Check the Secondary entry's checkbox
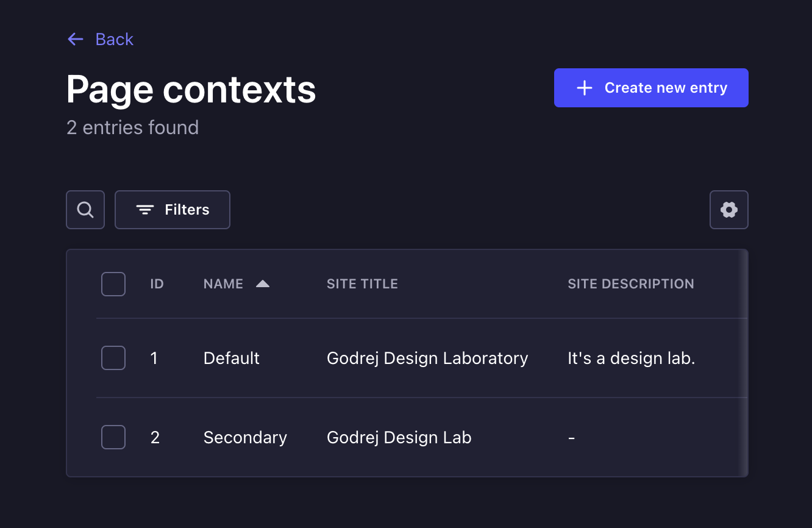 (113, 437)
